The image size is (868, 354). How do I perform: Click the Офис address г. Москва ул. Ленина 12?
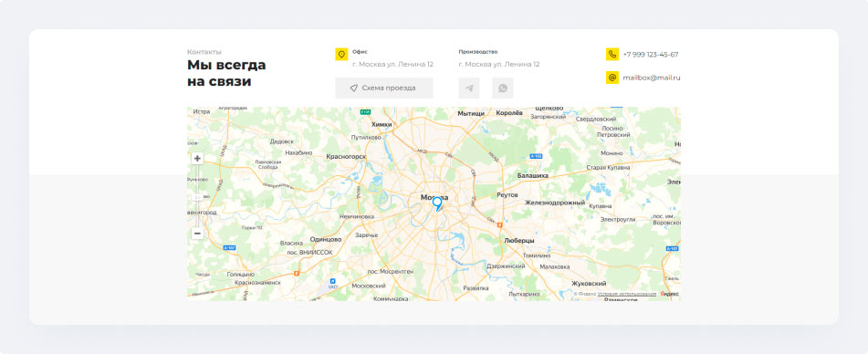point(393,64)
